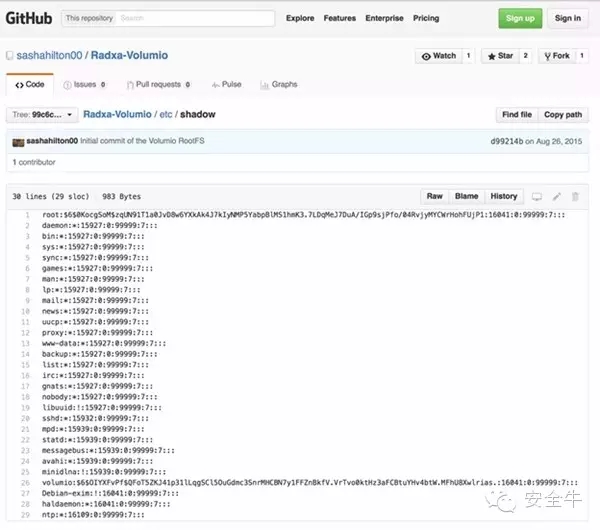Open the Pricing menu item
The height and width of the screenshot is (530, 600).
(426, 18)
